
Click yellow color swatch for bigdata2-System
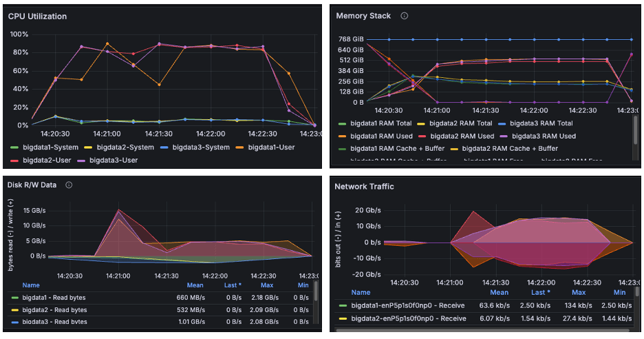pos(88,147)
